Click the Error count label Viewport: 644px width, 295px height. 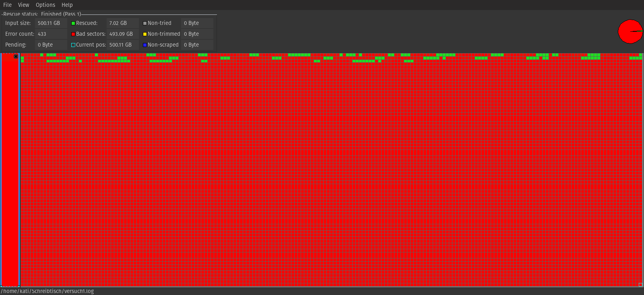[x=20, y=34]
